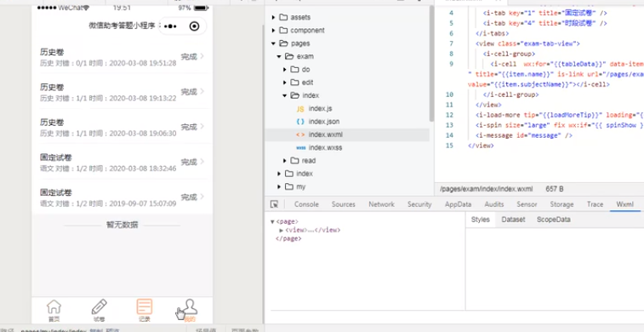Screen dimensions: 644x332
Task: Select the my folder in tree
Action: coord(301,186)
